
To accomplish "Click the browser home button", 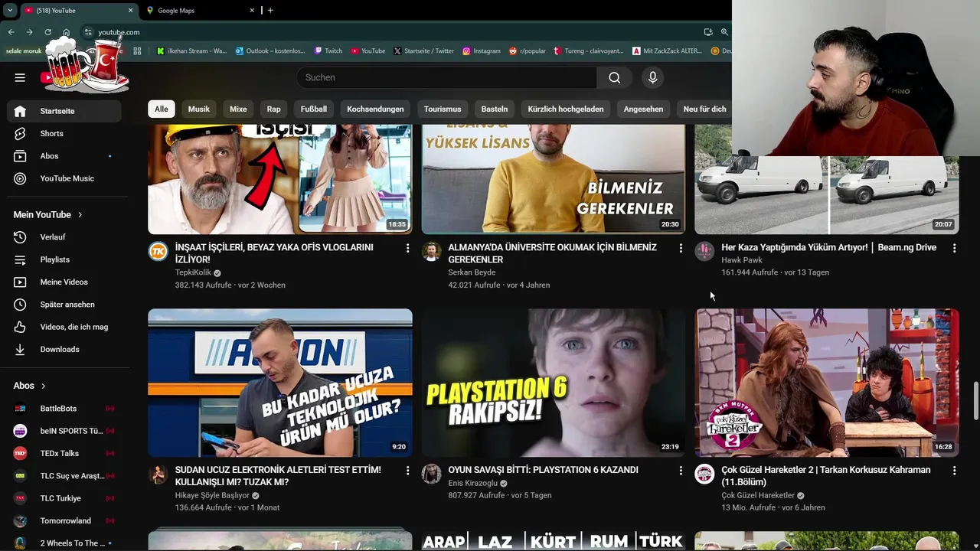I will click(67, 32).
